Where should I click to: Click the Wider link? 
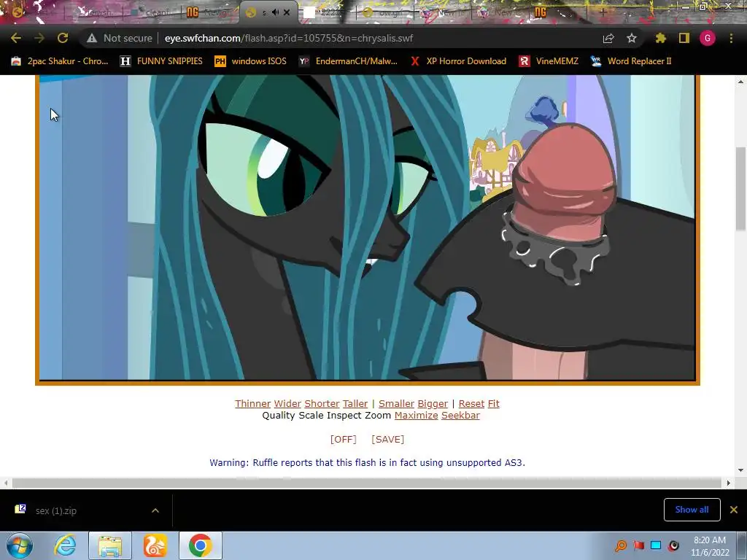[x=287, y=404]
